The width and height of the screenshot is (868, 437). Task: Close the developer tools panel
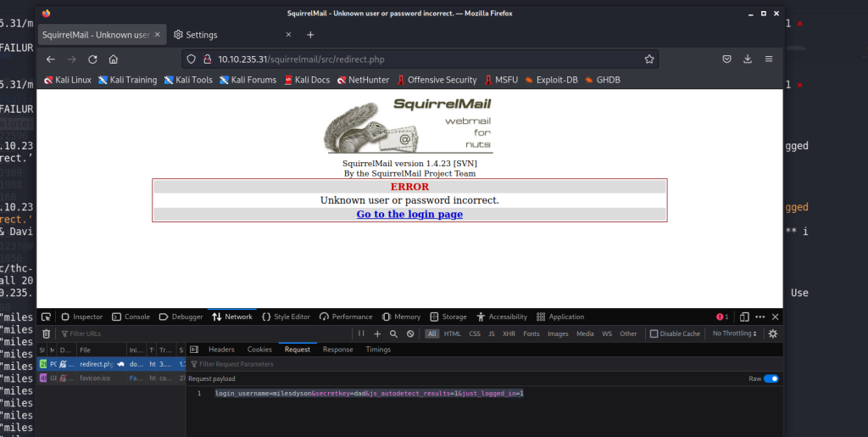pyautogui.click(x=775, y=317)
